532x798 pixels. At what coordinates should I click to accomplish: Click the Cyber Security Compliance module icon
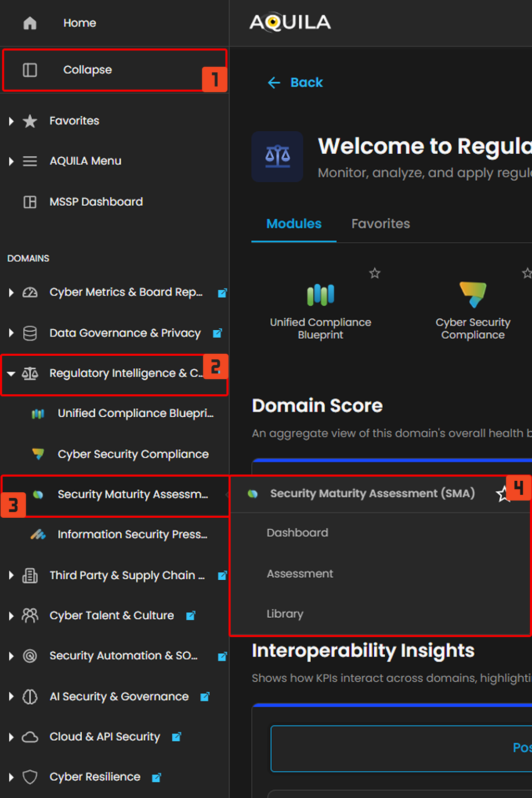[473, 294]
